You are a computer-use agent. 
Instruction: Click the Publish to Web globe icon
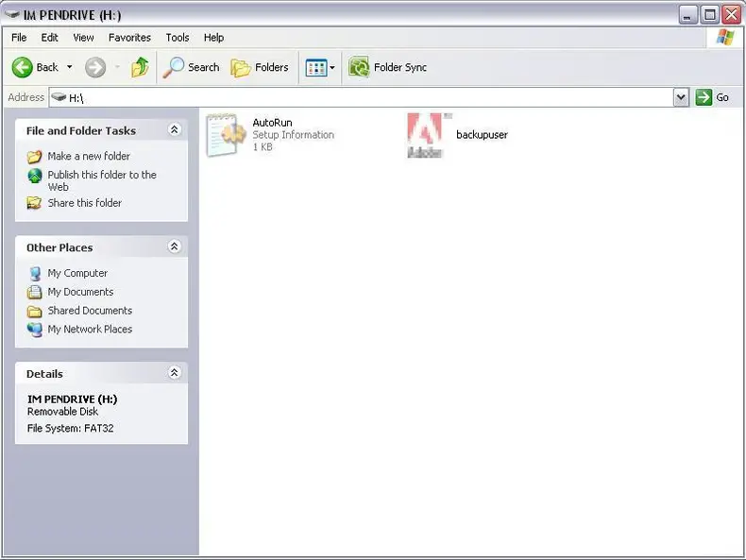pyautogui.click(x=35, y=176)
